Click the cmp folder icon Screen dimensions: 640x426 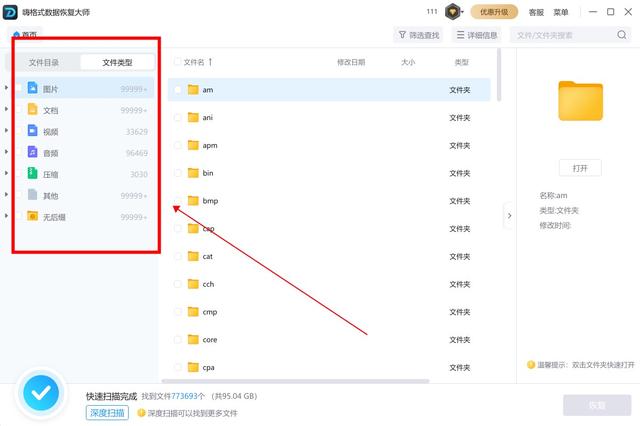[x=193, y=312]
